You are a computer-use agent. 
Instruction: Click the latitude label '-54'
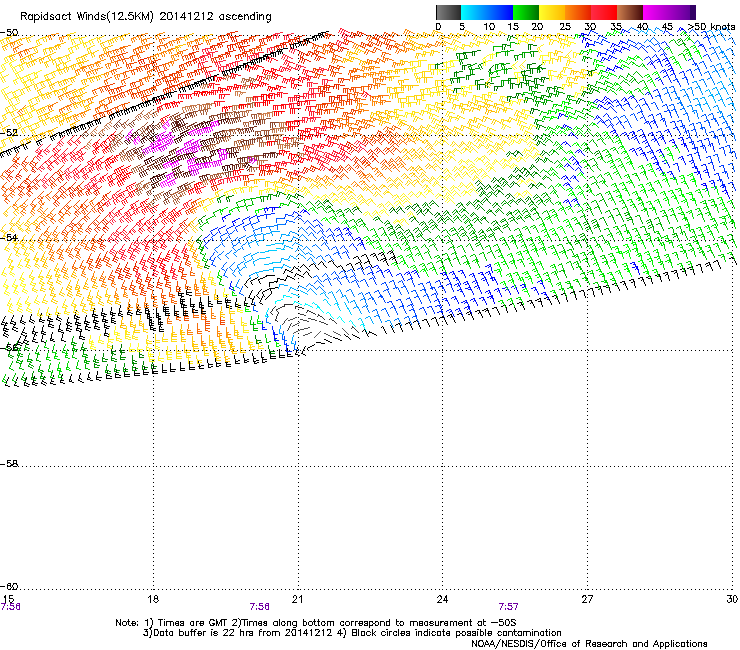click(x=9, y=237)
